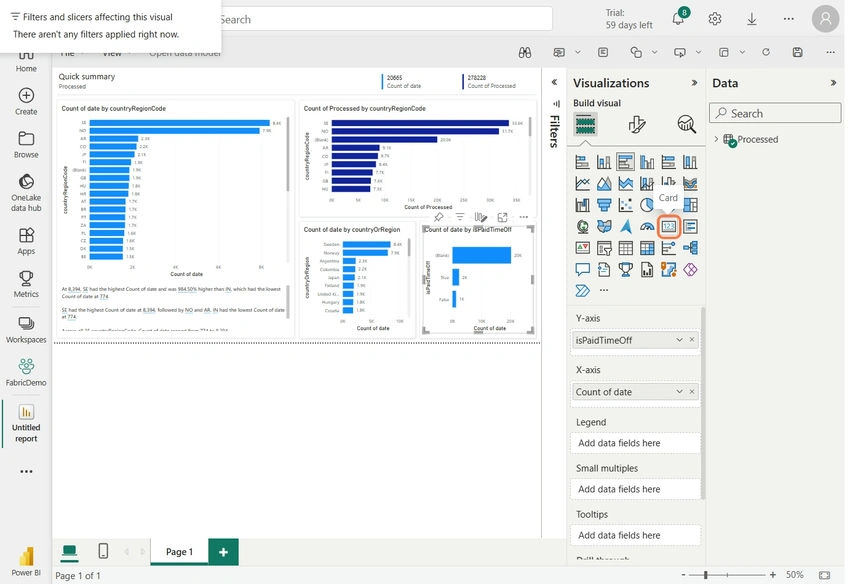The image size is (850, 584).
Task: Choose the Pie chart visual icon
Action: coord(647,205)
